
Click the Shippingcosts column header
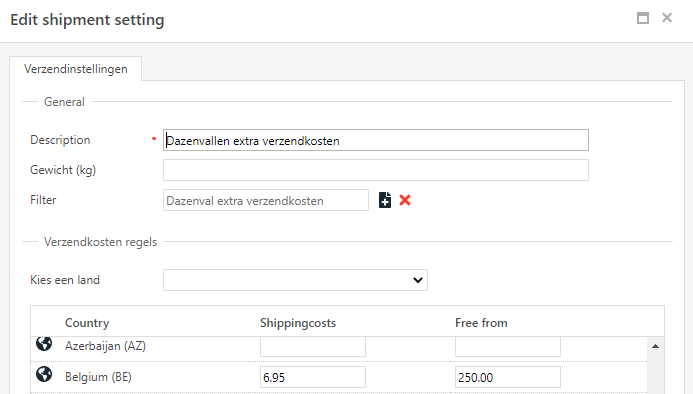pyautogui.click(x=298, y=323)
